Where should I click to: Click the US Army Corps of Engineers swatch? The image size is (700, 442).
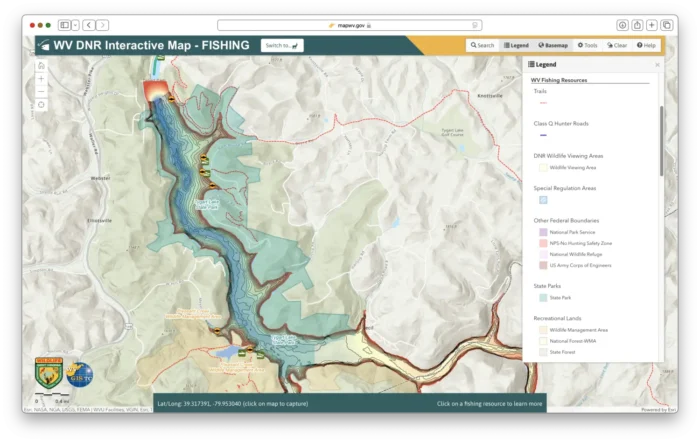[543, 265]
